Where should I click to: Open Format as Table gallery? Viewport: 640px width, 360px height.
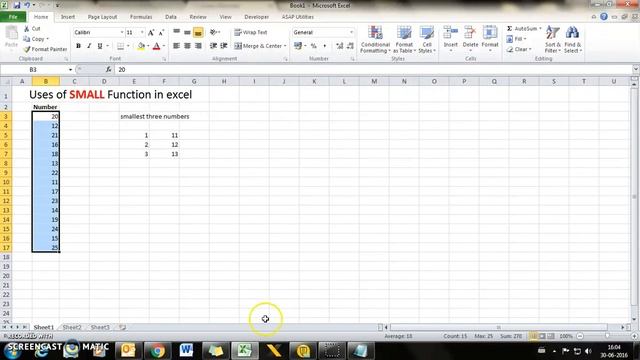coord(404,39)
